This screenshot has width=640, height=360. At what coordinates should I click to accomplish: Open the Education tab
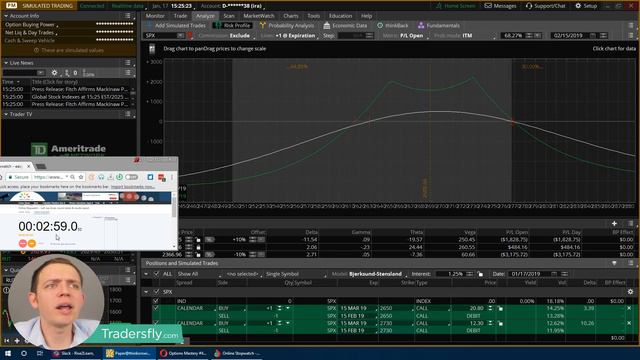pos(340,16)
